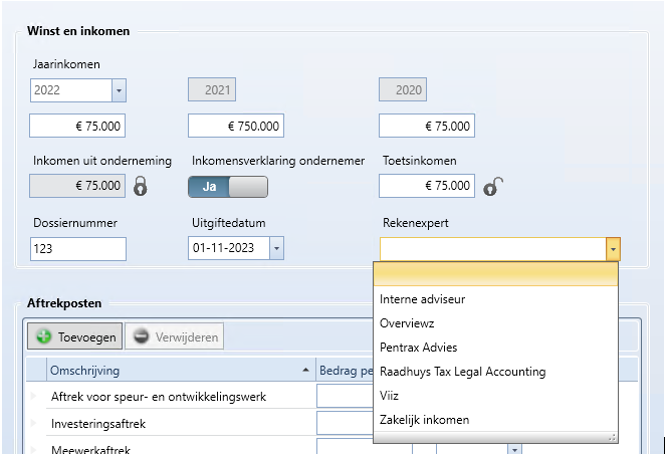
Task: Pick Viiz from the dropdown list
Action: click(389, 396)
